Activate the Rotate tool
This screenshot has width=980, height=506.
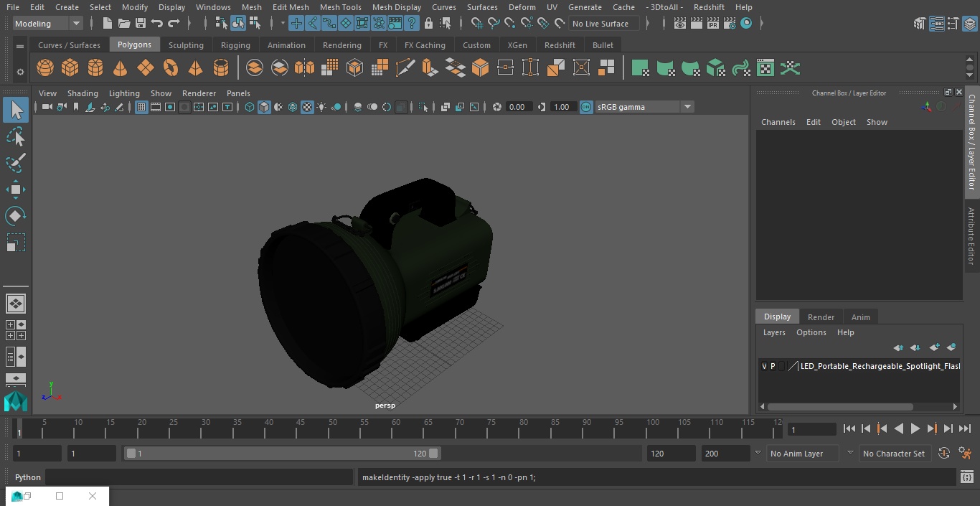tap(16, 216)
